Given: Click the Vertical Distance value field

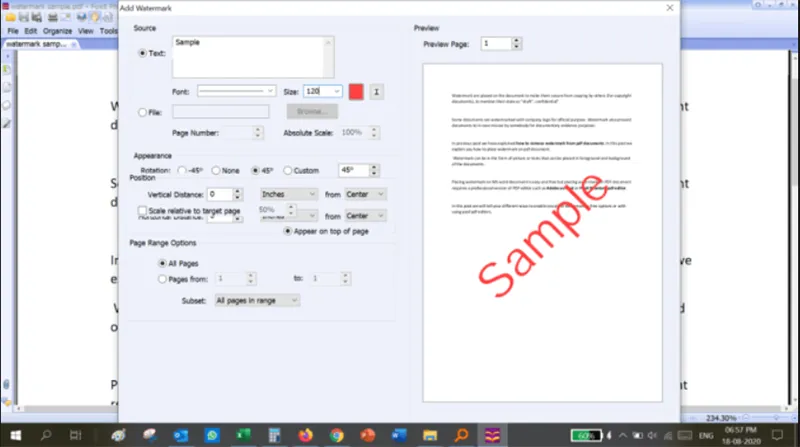Looking at the screenshot, I should (x=220, y=194).
